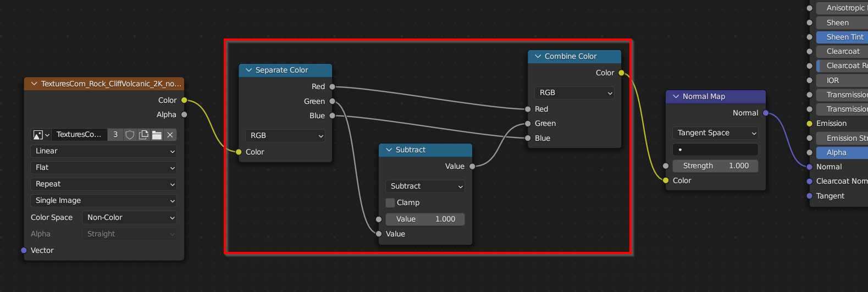Screen dimensions: 868x292
Task: Click the image user count 3 button
Action: [x=115, y=135]
